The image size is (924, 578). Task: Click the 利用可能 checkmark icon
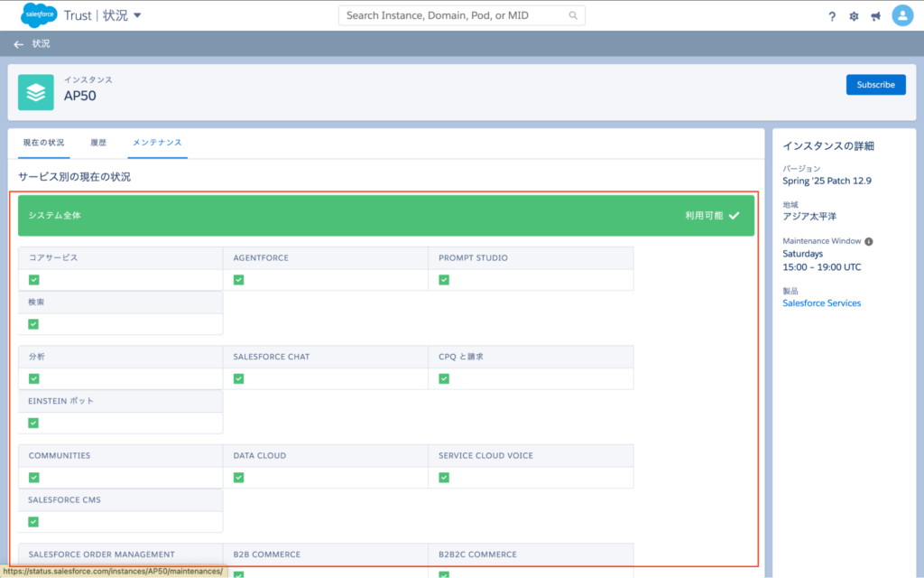pos(735,216)
